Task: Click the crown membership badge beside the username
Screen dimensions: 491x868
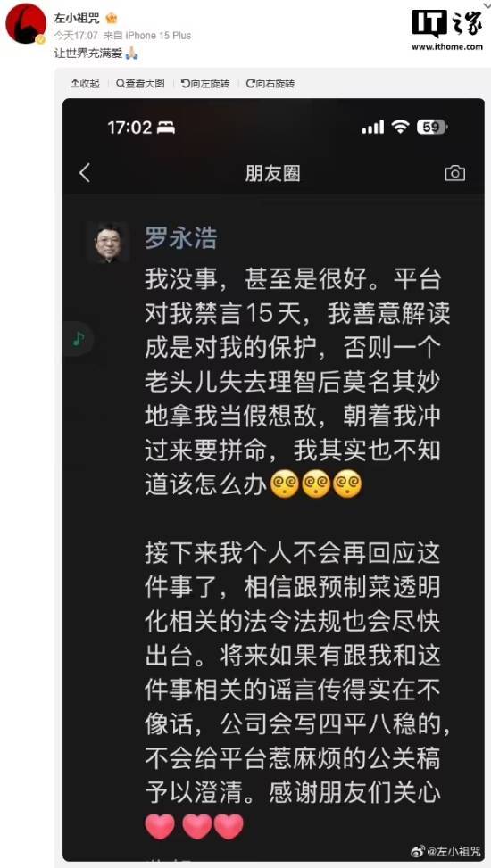Action: [112, 18]
